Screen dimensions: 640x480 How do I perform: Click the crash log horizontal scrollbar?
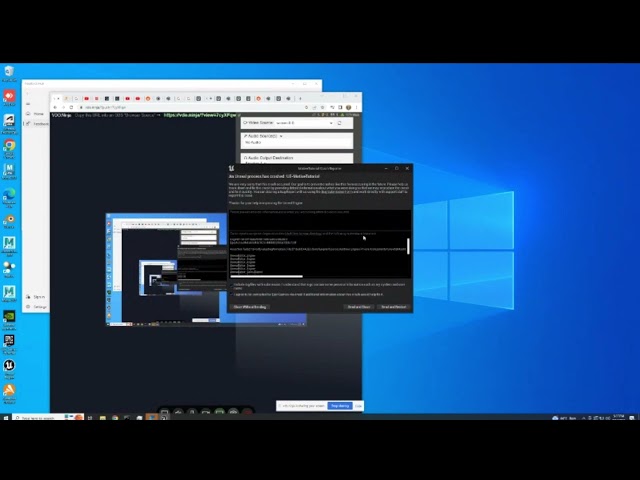[x=266, y=277]
